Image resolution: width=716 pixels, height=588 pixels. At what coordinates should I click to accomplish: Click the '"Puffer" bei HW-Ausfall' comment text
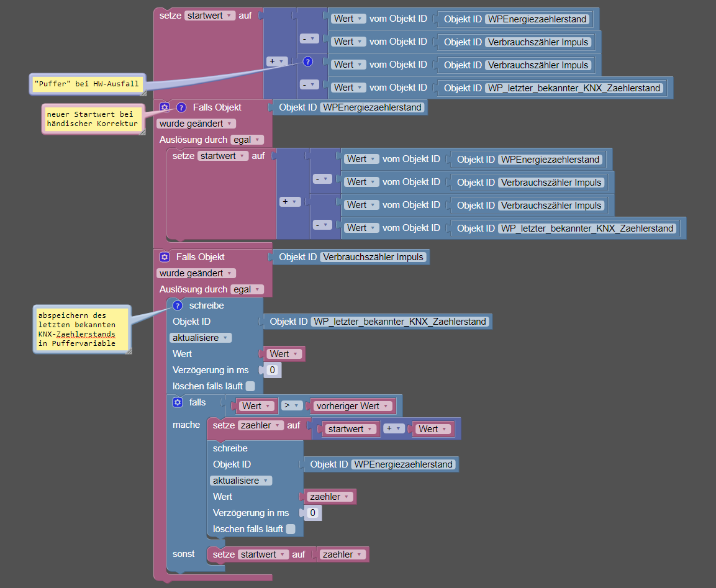[86, 84]
